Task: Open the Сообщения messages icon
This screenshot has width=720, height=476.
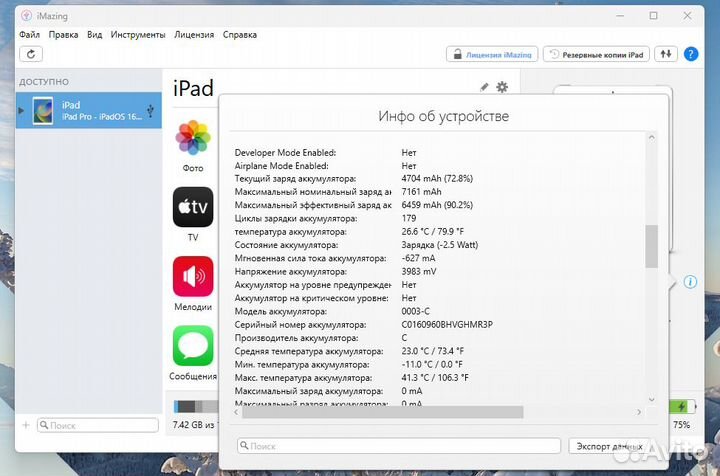Action: pos(193,346)
